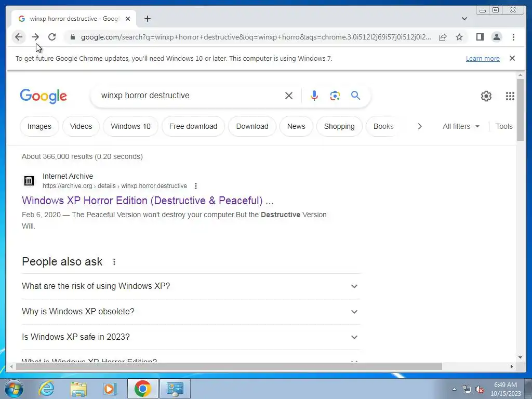Click horizontal scrollbar right arrow
Image resolution: width=532 pixels, height=399 pixels.
pyautogui.click(x=512, y=366)
